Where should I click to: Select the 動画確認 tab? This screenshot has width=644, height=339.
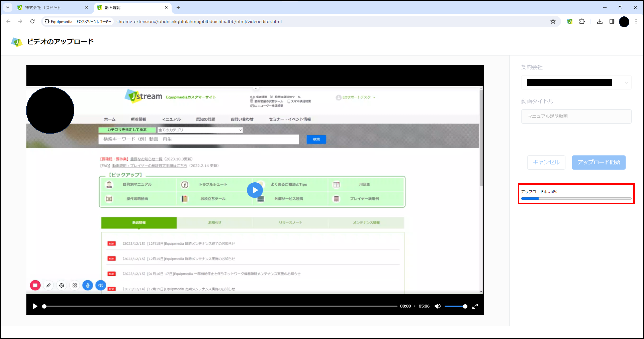click(x=133, y=8)
